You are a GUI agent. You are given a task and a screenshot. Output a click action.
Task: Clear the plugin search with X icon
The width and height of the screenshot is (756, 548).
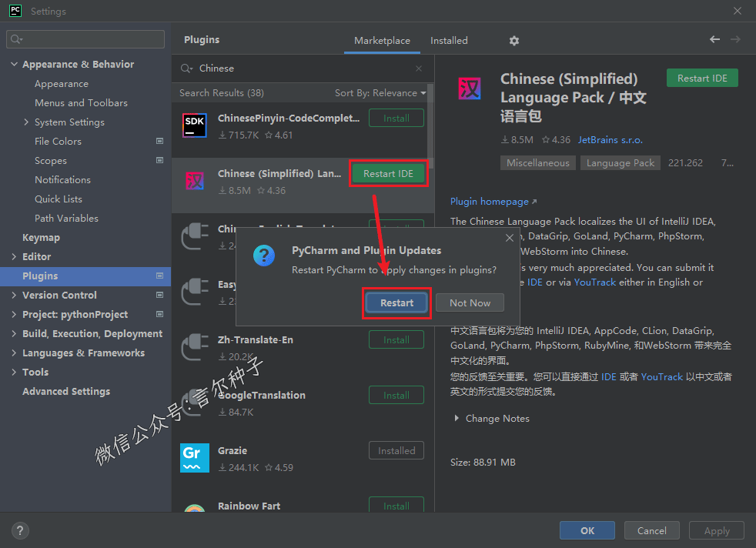coord(419,68)
